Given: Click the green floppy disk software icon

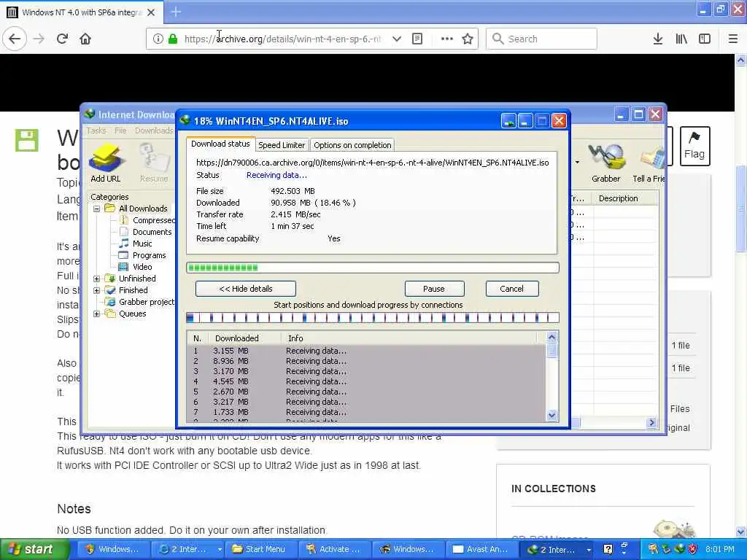Looking at the screenshot, I should [x=27, y=141].
